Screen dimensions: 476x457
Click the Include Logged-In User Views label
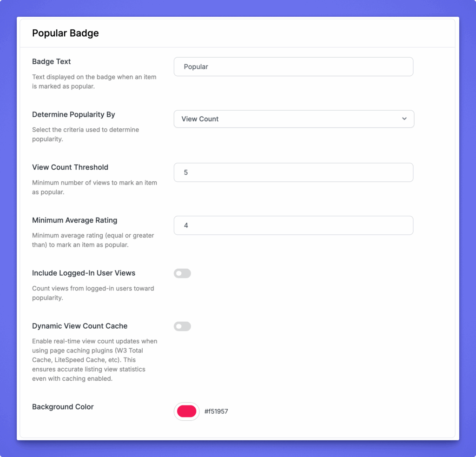point(84,273)
